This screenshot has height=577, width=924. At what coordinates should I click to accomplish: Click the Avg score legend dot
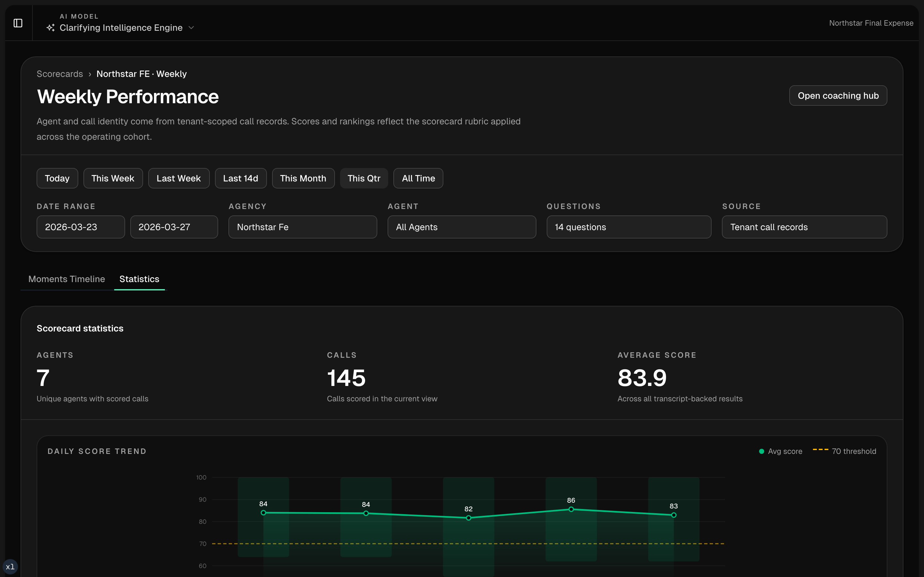click(x=761, y=451)
